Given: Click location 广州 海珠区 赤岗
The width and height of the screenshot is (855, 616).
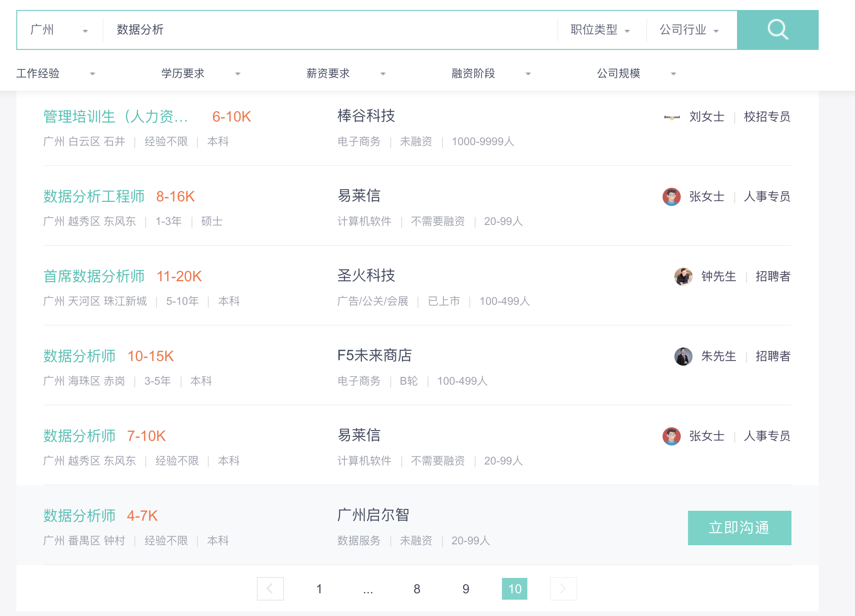Looking at the screenshot, I should (84, 381).
